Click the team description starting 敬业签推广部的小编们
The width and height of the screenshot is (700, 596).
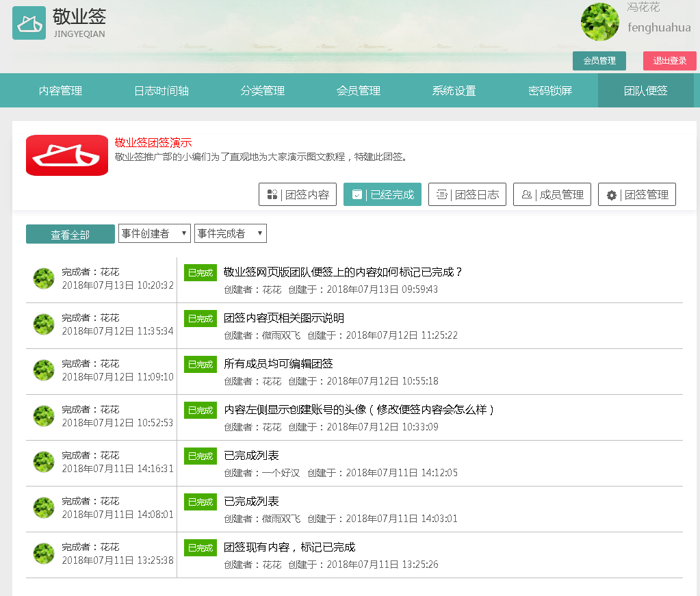tap(261, 157)
